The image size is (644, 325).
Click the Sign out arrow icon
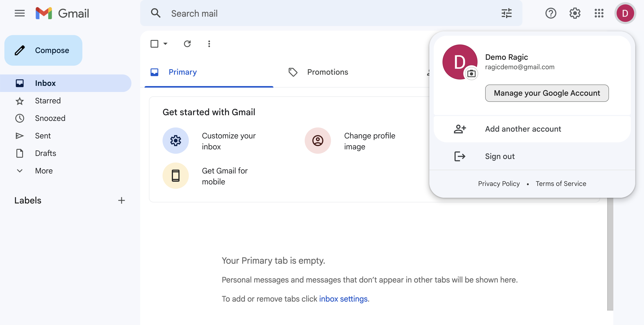coord(460,157)
